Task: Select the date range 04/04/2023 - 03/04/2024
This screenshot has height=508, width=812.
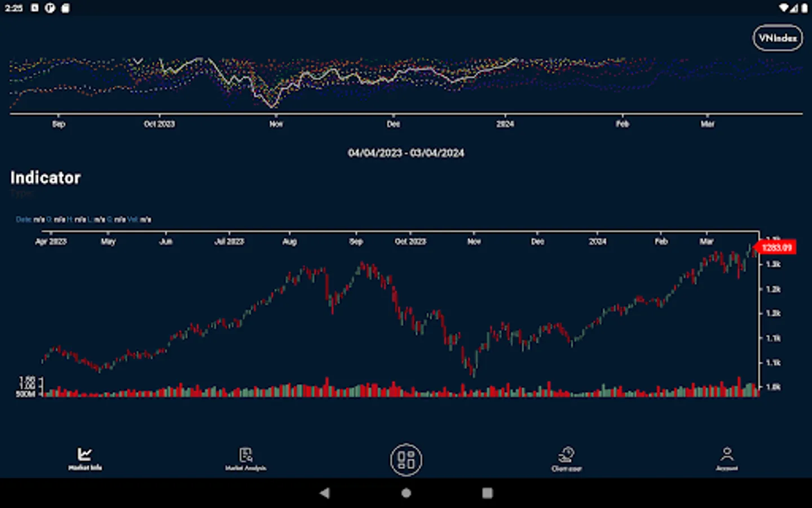Action: [405, 152]
